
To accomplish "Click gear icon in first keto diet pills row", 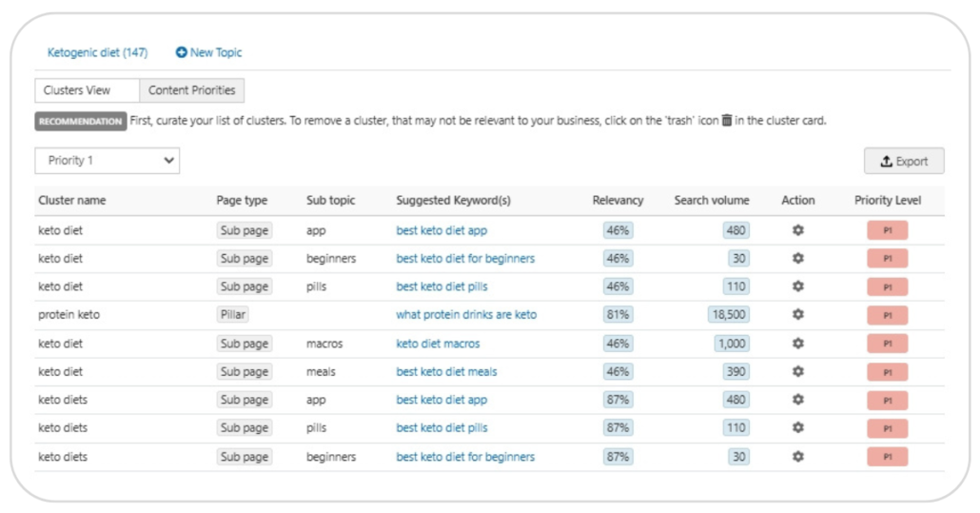I will pyautogui.click(x=798, y=286).
